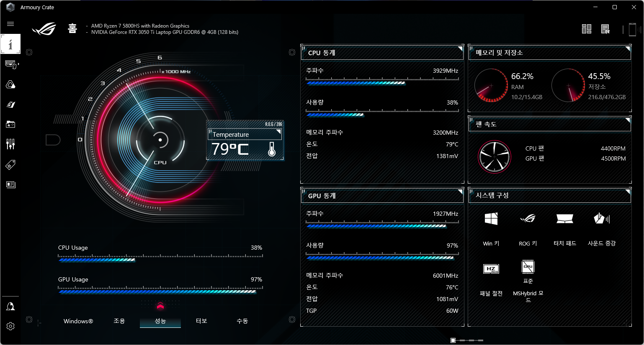Click the 4500RPM GPU fan value

pos(613,158)
